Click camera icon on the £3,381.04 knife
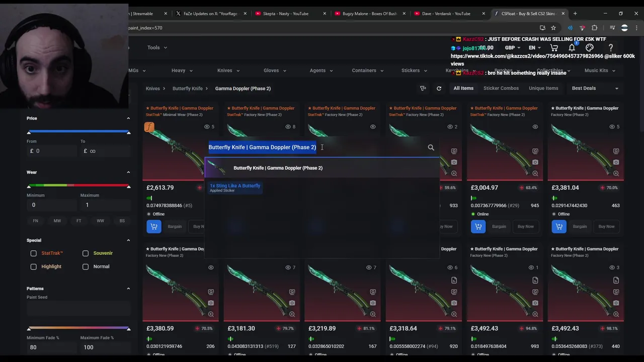Screen dimensions: 644x362 click(616, 162)
